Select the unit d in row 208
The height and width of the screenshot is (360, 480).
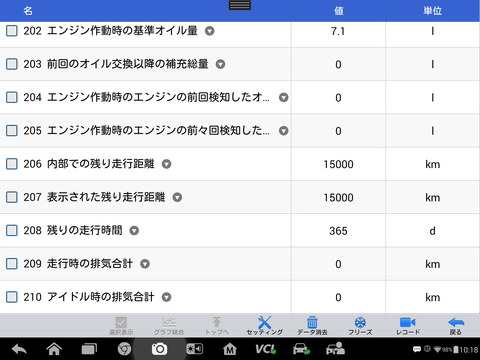click(x=432, y=231)
